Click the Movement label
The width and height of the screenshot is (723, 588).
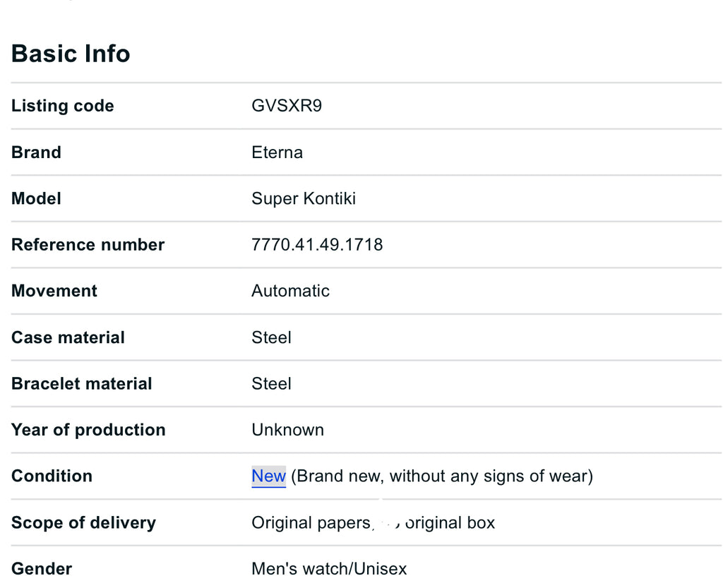click(x=54, y=292)
